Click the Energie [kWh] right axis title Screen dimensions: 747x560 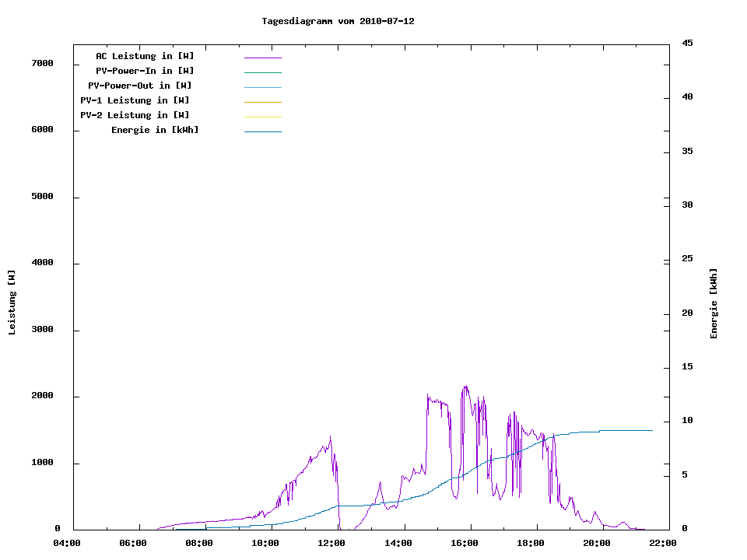[714, 303]
